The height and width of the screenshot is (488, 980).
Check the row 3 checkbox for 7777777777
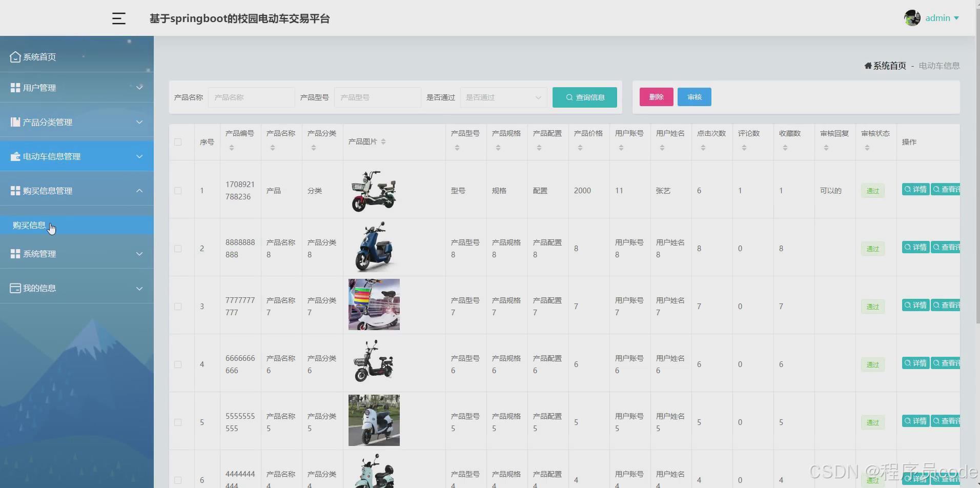[178, 307]
